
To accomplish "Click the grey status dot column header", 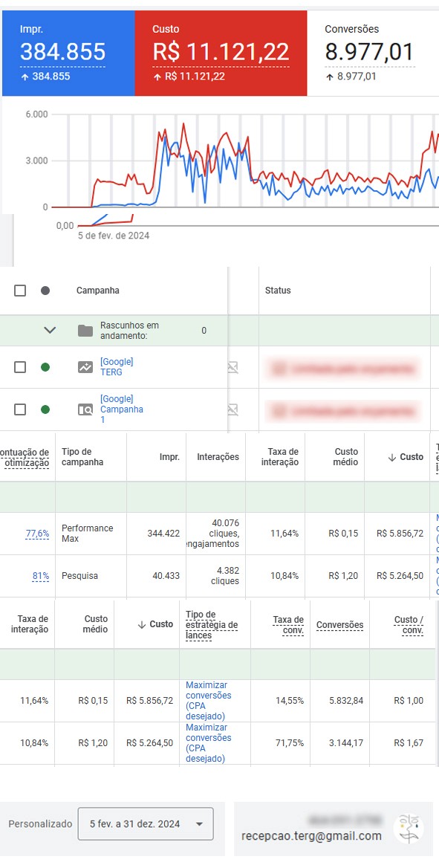I will [x=45, y=291].
